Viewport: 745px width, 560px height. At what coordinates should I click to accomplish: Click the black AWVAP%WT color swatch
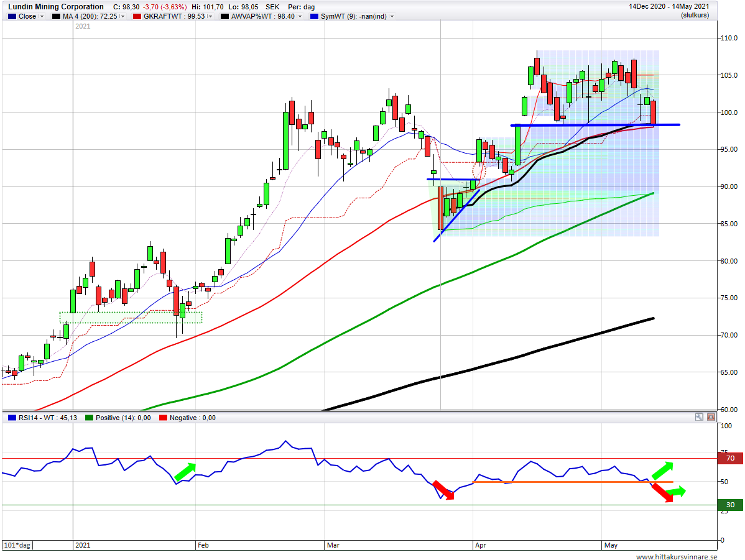[224, 17]
